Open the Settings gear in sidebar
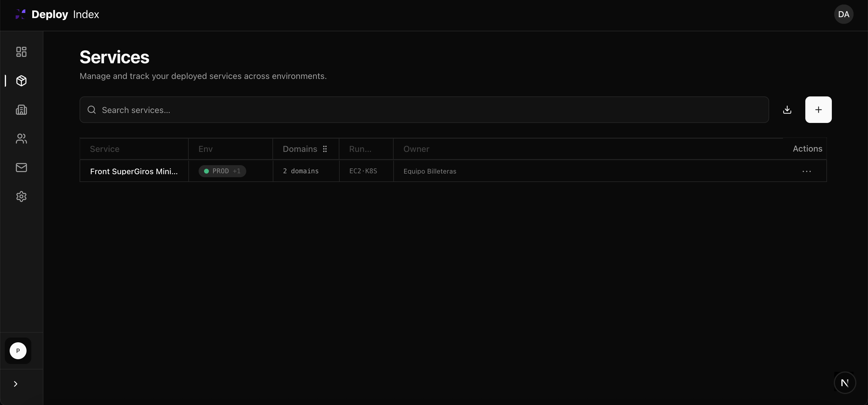Image resolution: width=868 pixels, height=405 pixels. point(21,196)
